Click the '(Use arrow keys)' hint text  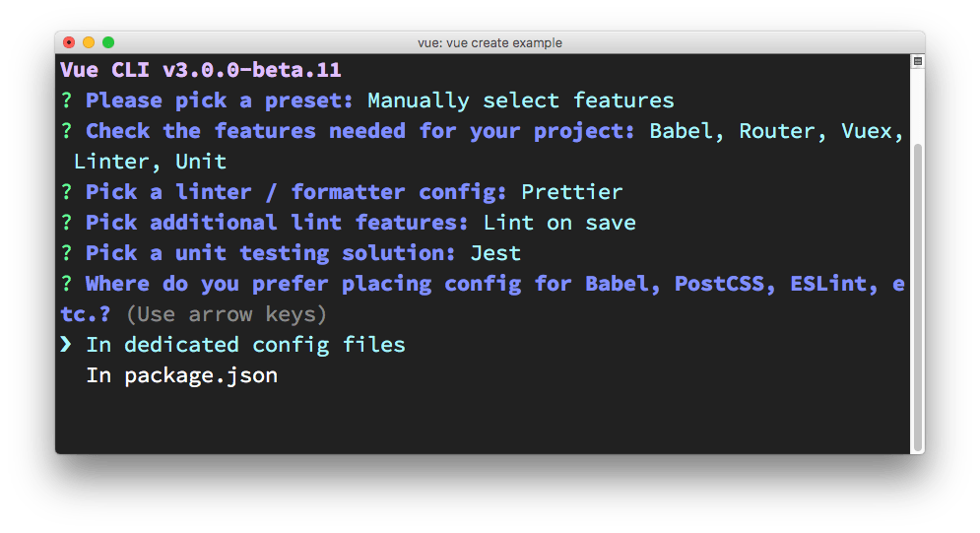[227, 314]
